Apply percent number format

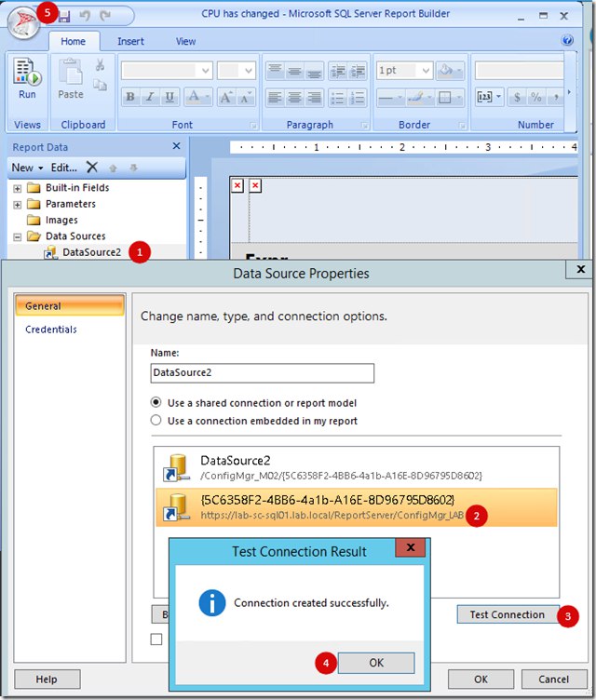(x=536, y=97)
